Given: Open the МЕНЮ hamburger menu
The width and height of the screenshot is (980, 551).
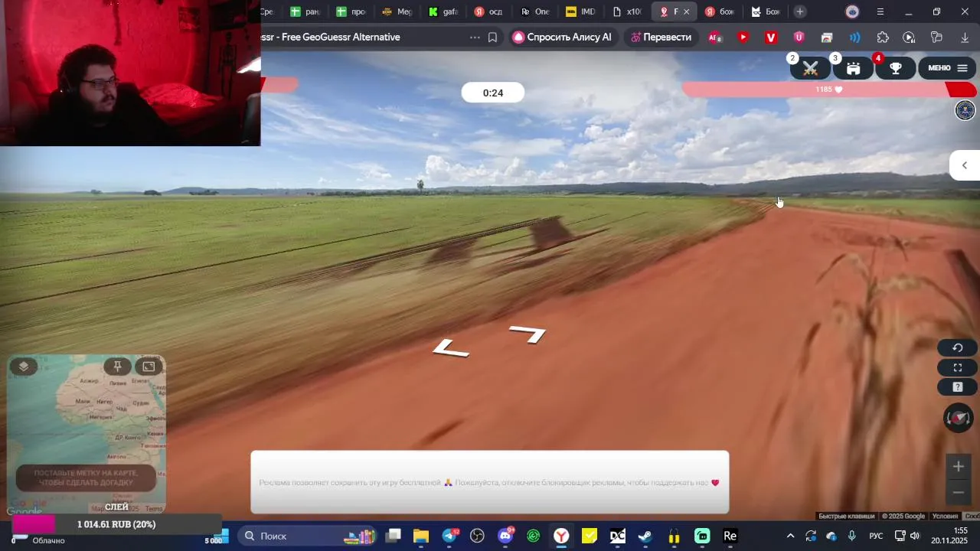Looking at the screenshot, I should (947, 68).
